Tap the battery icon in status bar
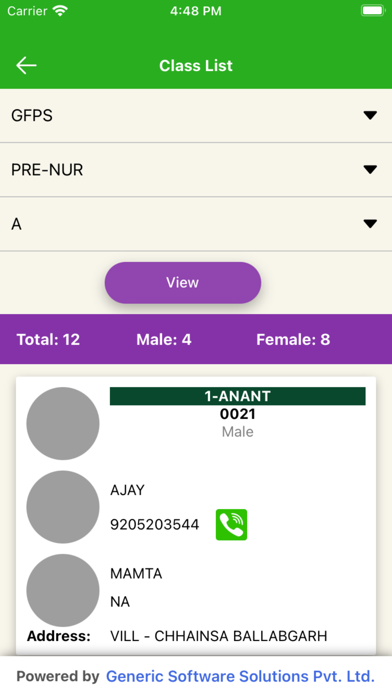 pos(372,11)
